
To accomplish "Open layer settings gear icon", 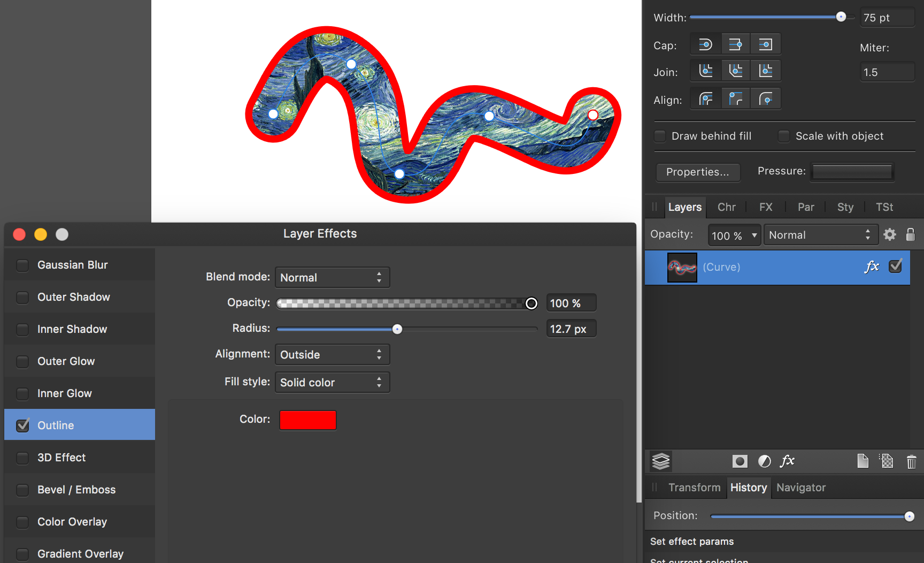I will tap(890, 234).
